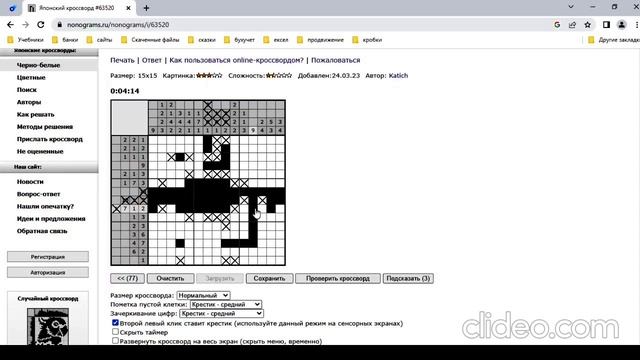Open the сайты bookmark folder

100,40
